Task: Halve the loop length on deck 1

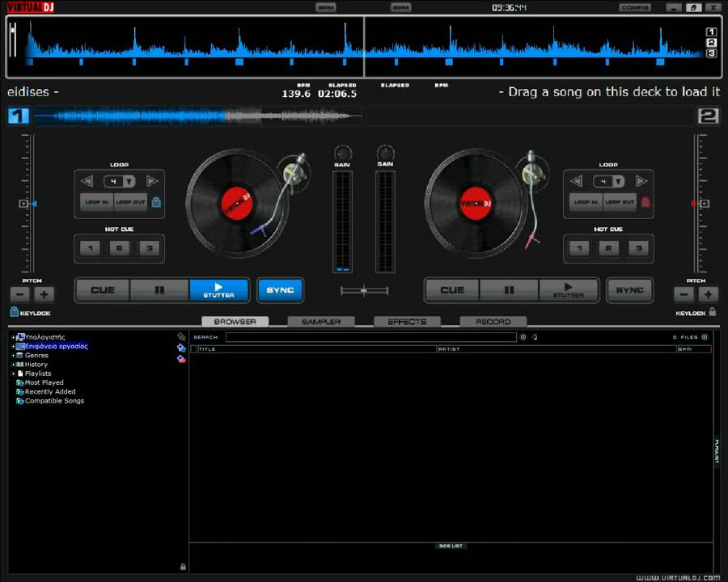Action: 87,181
